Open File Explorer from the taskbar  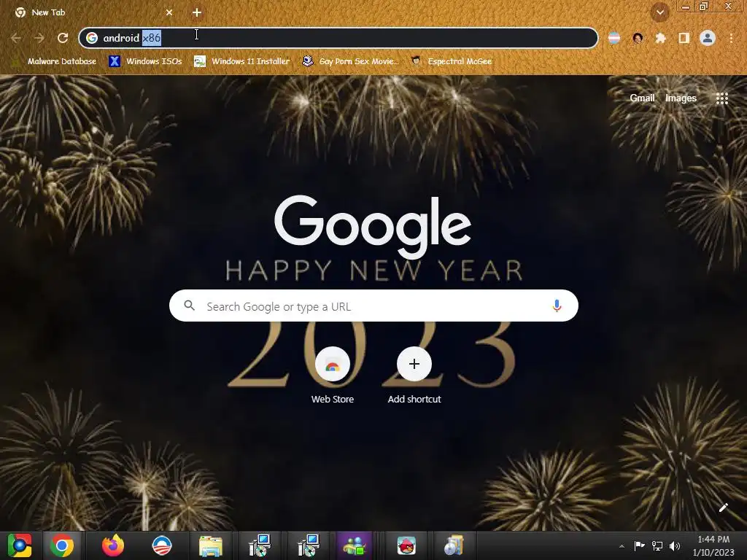coord(211,545)
